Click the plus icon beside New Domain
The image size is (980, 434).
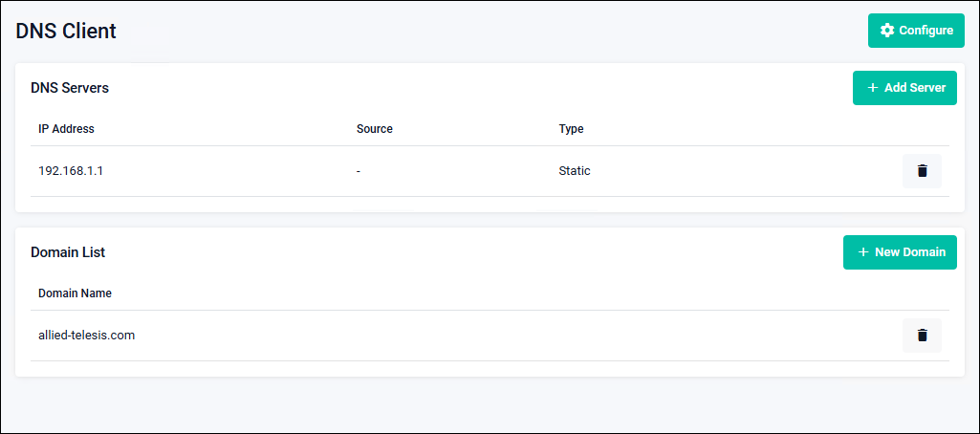click(863, 252)
